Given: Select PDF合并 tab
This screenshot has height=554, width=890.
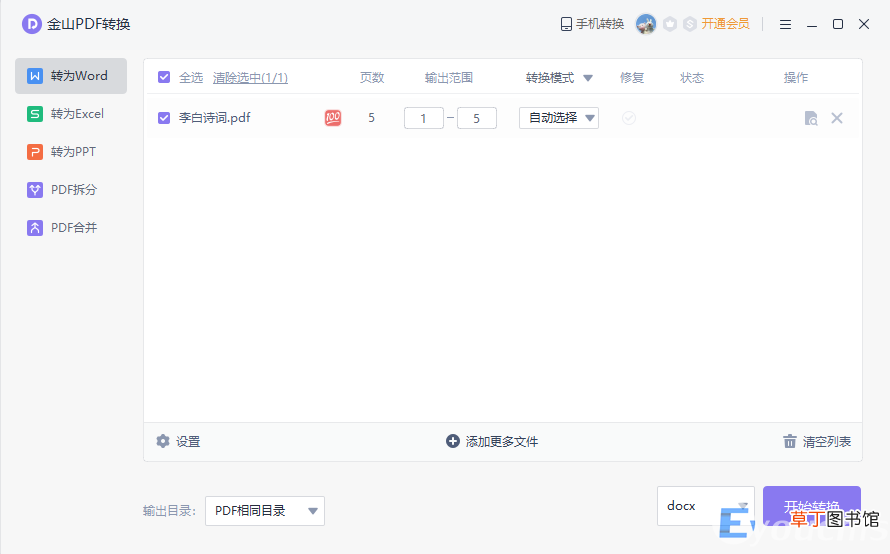Looking at the screenshot, I should (71, 228).
